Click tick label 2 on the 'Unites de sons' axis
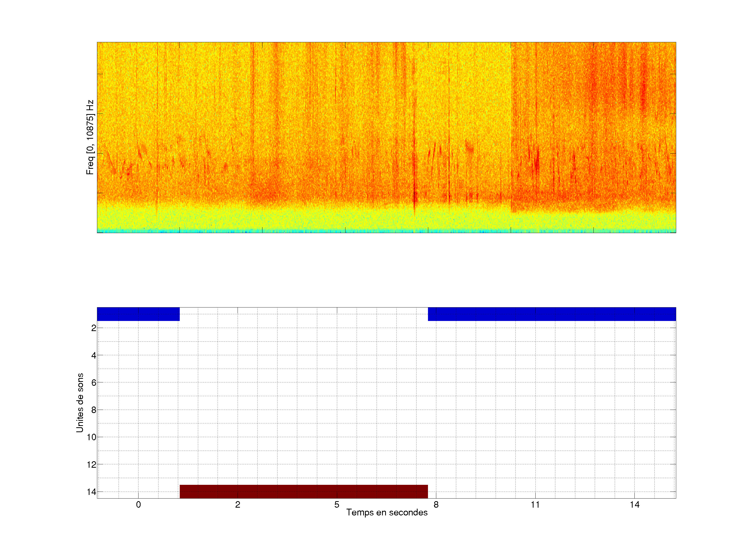 tap(94, 328)
